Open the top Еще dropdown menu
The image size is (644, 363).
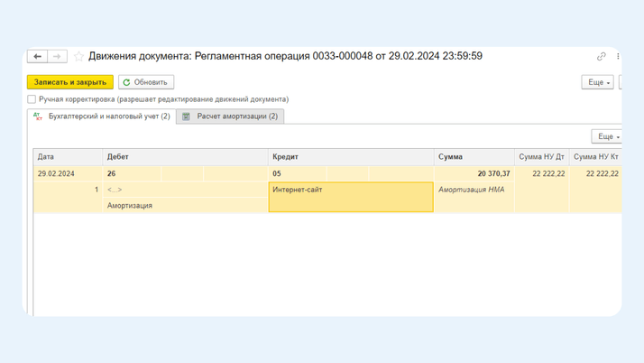598,82
